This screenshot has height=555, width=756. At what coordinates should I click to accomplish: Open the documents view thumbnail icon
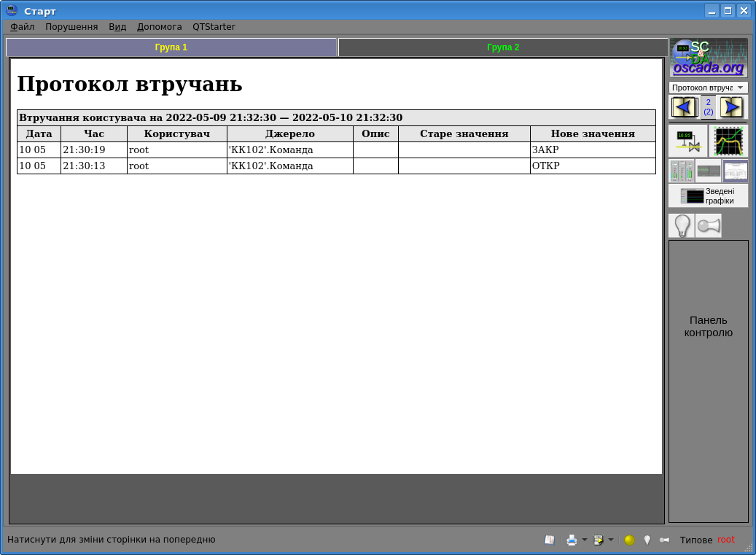tap(735, 171)
